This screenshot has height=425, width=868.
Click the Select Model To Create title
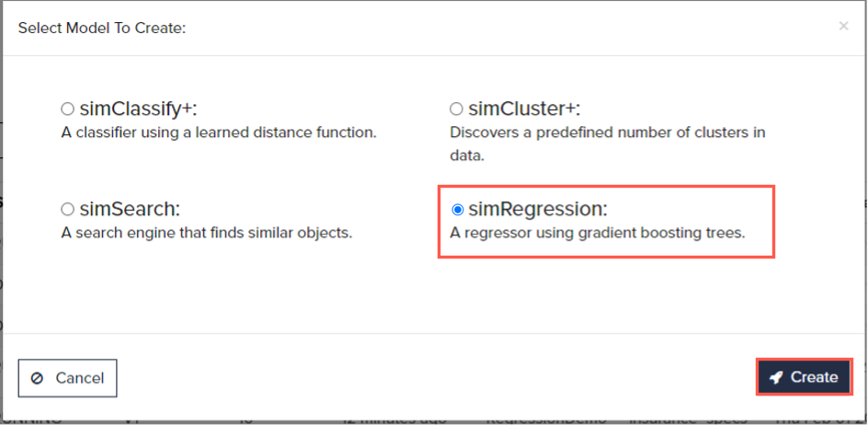point(102,28)
